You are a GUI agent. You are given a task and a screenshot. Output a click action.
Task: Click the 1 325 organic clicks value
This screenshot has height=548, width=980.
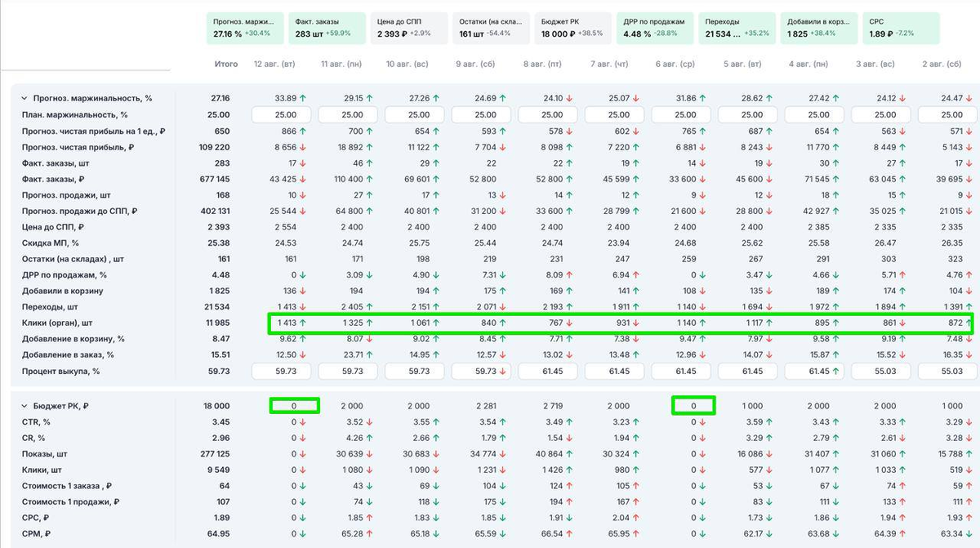coord(351,323)
